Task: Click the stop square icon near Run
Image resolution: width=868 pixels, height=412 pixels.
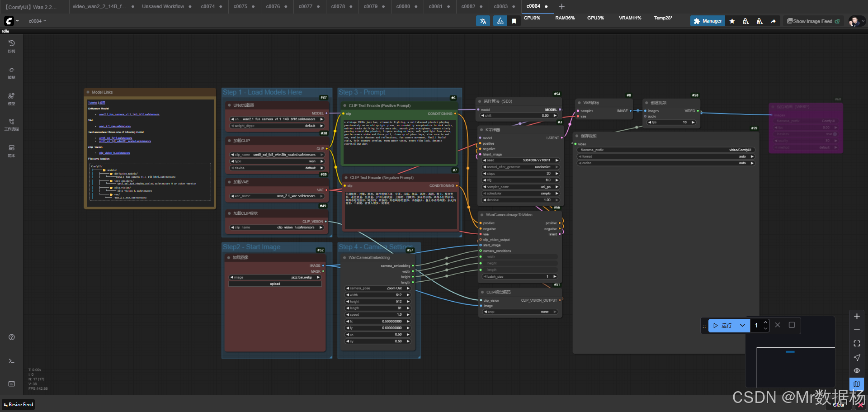Action: point(792,325)
